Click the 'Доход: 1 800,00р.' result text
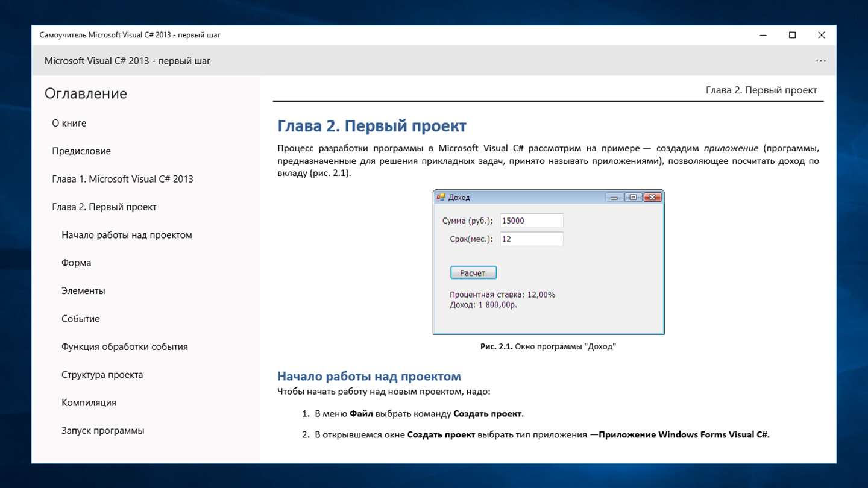This screenshot has height=488, width=868. (483, 305)
